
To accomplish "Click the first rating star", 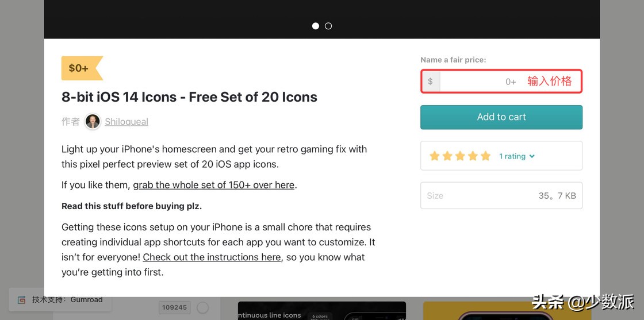I will (x=434, y=156).
